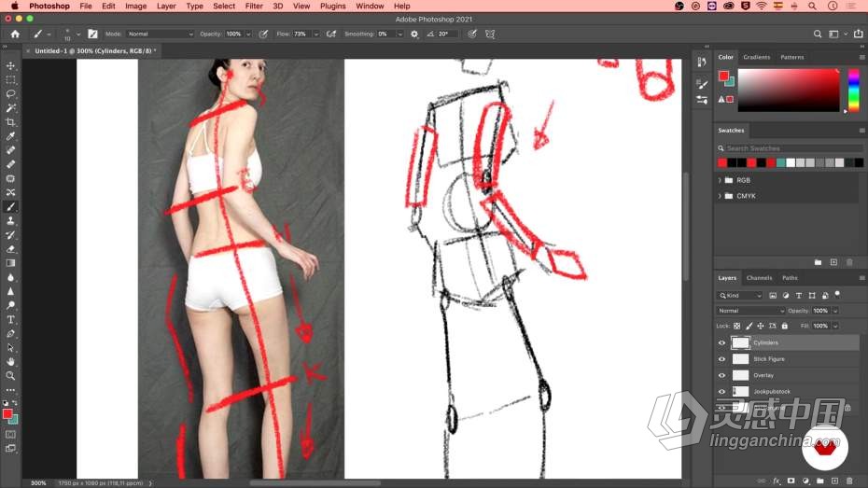The width and height of the screenshot is (868, 488).
Task: Open brush preset picker arrow
Action: pyautogui.click(x=78, y=35)
